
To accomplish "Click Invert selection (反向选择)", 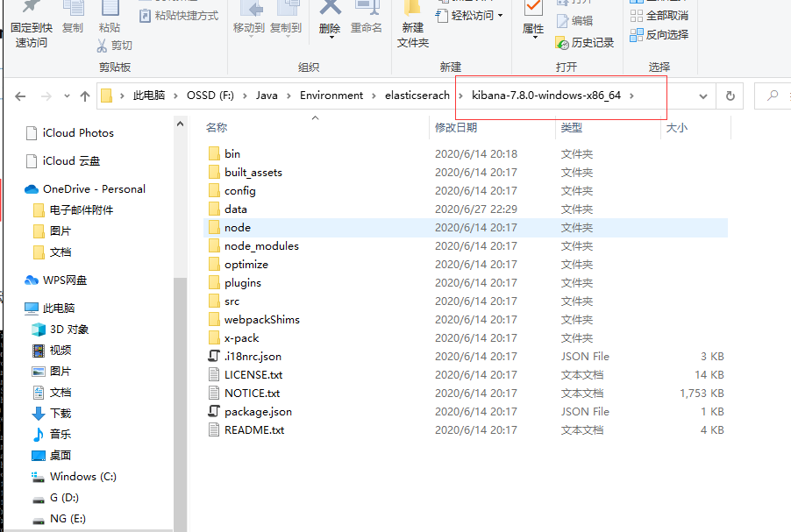I will 659,35.
